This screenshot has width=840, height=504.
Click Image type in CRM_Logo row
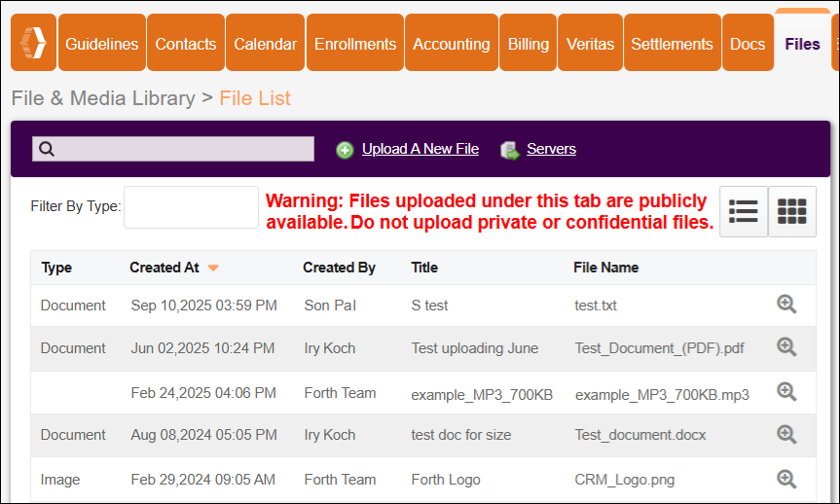(x=60, y=480)
